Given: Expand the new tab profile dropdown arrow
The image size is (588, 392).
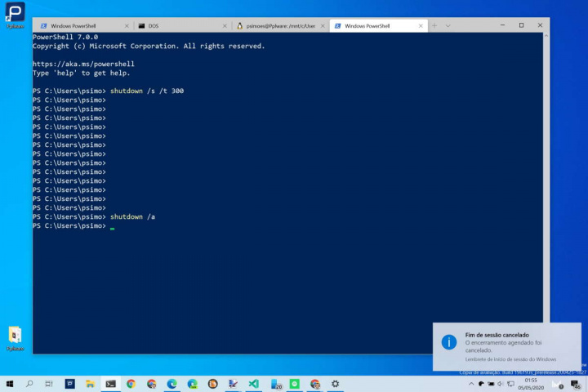Looking at the screenshot, I should point(446,25).
